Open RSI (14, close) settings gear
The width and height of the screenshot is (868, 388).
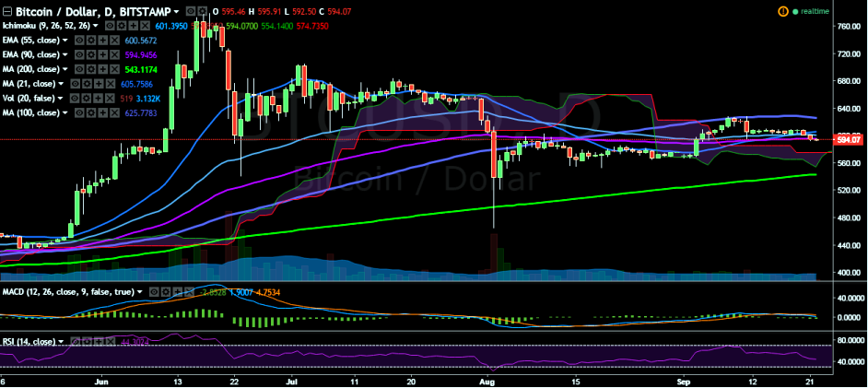click(87, 342)
